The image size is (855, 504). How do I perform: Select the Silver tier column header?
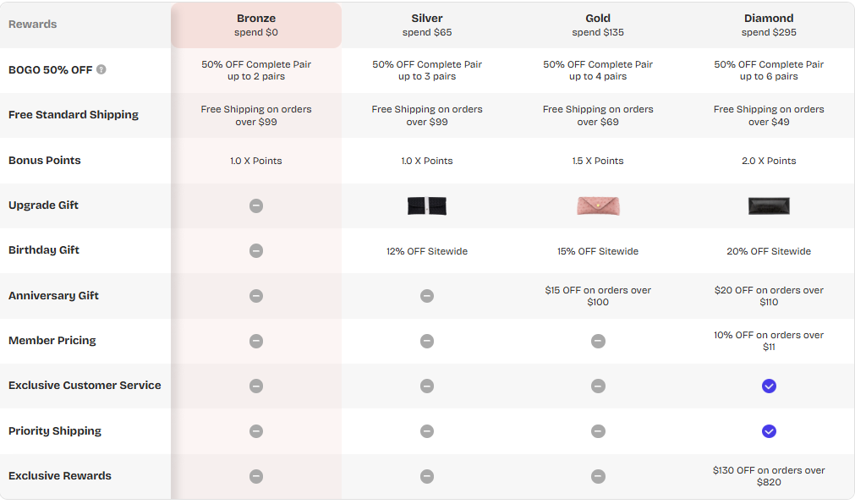pos(427,25)
